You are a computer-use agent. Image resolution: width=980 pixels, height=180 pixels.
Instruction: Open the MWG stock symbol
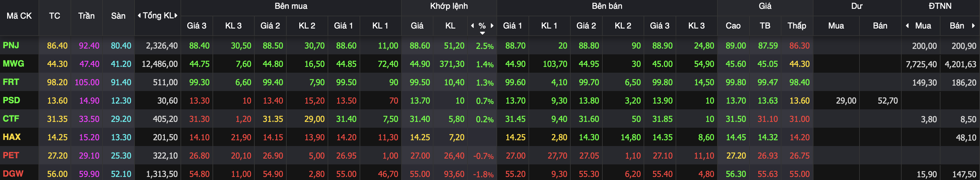(13, 64)
